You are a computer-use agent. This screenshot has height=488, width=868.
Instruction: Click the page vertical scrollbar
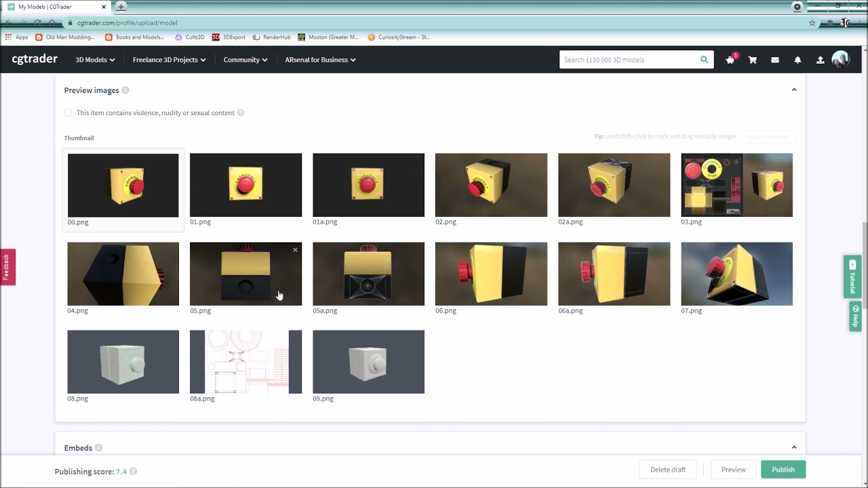point(865,264)
